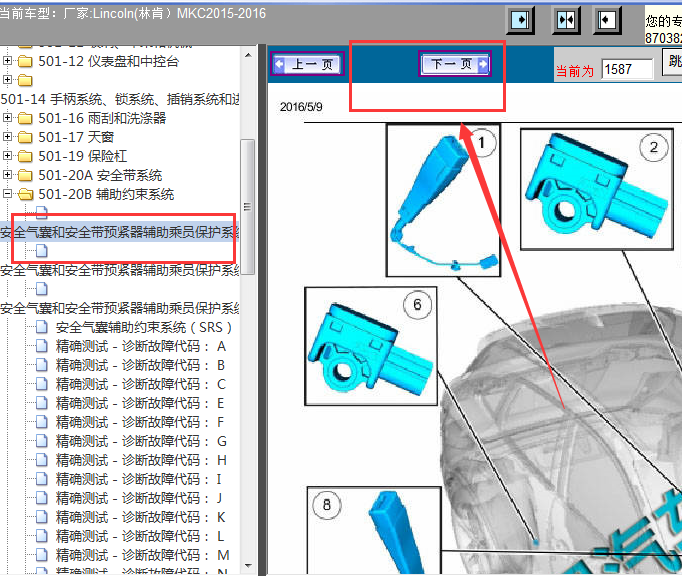This screenshot has width=682, height=576.
Task: Expand the 501-14 folder node
Action: [7, 80]
